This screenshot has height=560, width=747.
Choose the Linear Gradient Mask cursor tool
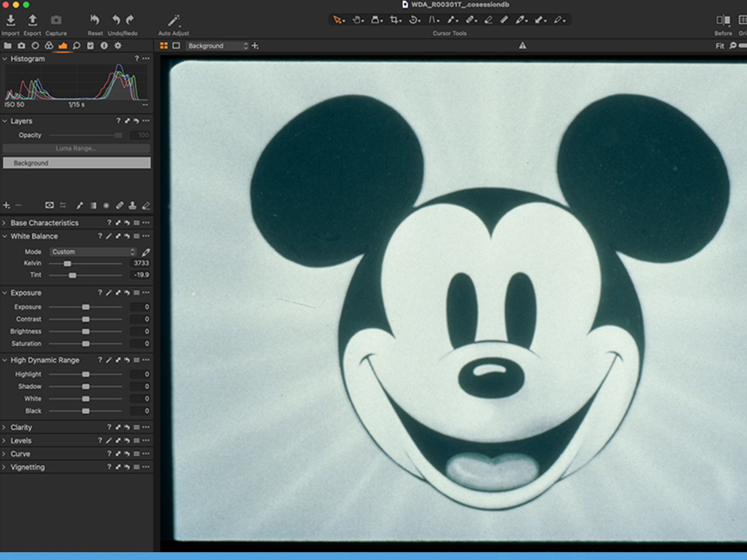click(504, 20)
